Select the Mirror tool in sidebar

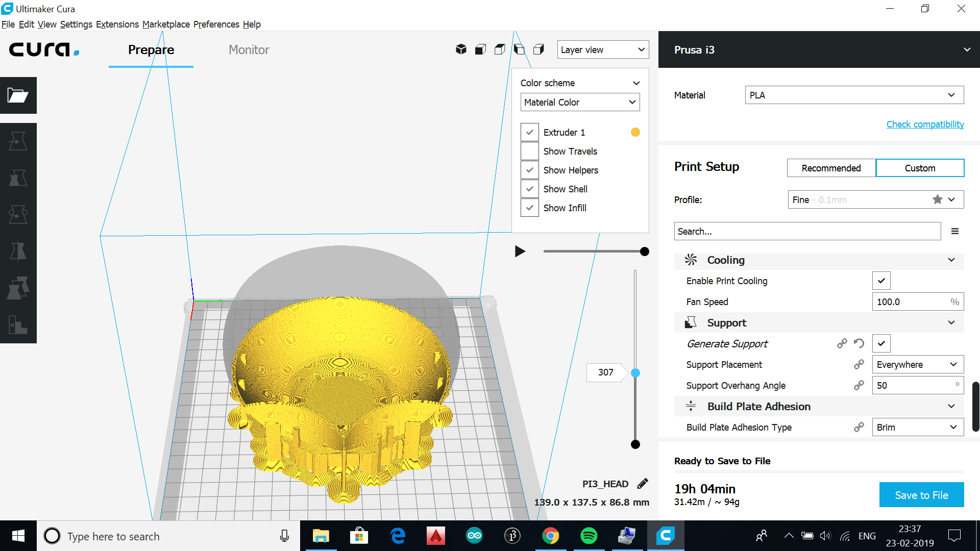pos(18,251)
